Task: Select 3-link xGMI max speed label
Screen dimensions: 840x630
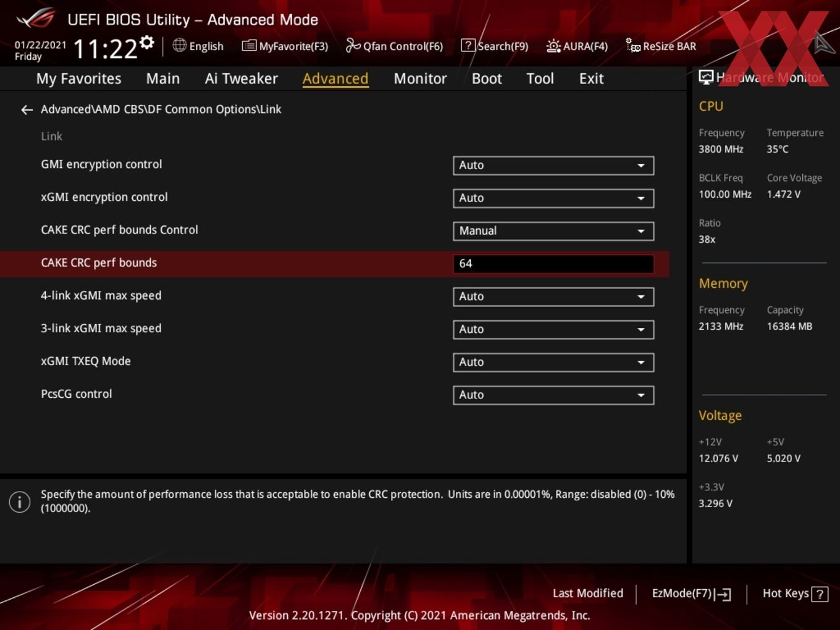Action: coord(101,328)
